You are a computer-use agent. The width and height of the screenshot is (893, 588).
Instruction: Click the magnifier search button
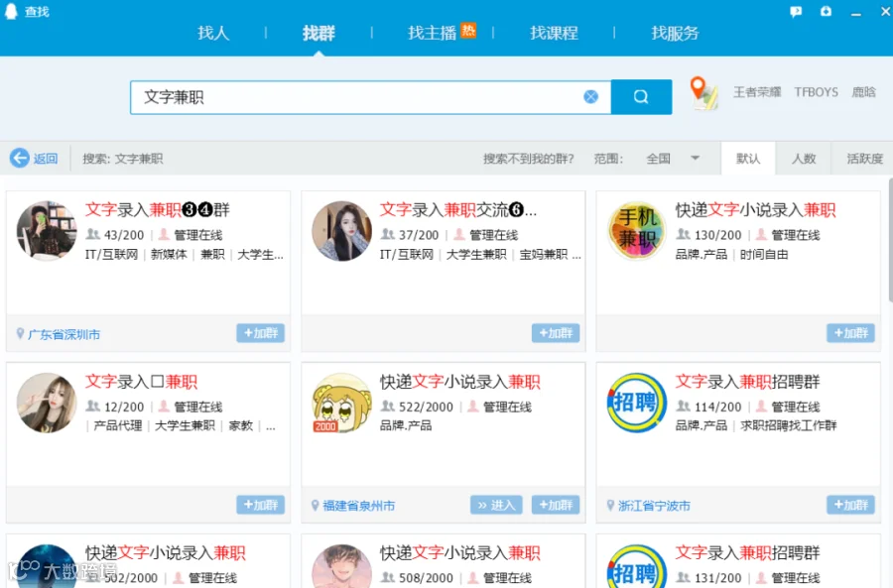tap(641, 97)
